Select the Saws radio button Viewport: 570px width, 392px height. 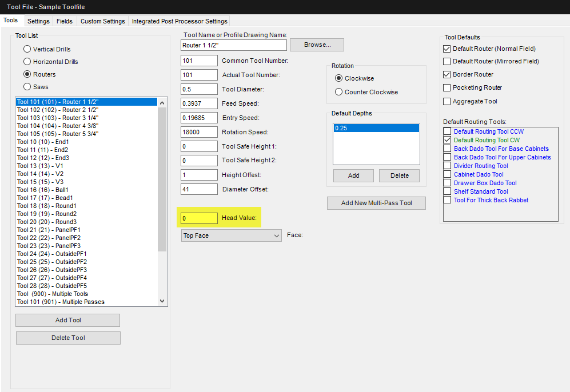point(27,87)
